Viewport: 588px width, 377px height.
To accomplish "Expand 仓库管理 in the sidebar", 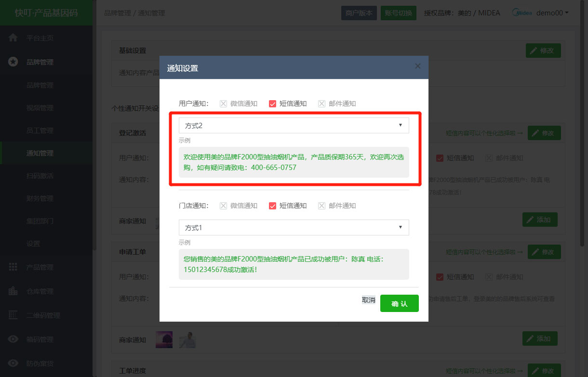I will click(46, 291).
